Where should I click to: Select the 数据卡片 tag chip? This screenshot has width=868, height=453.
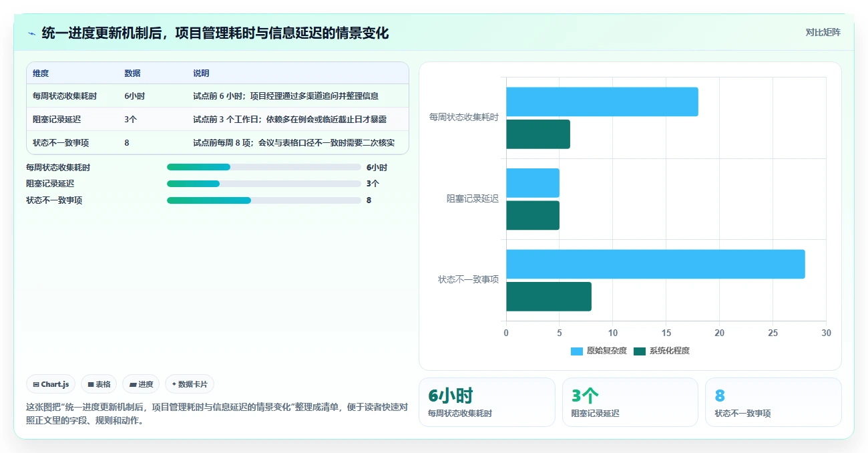coord(190,384)
